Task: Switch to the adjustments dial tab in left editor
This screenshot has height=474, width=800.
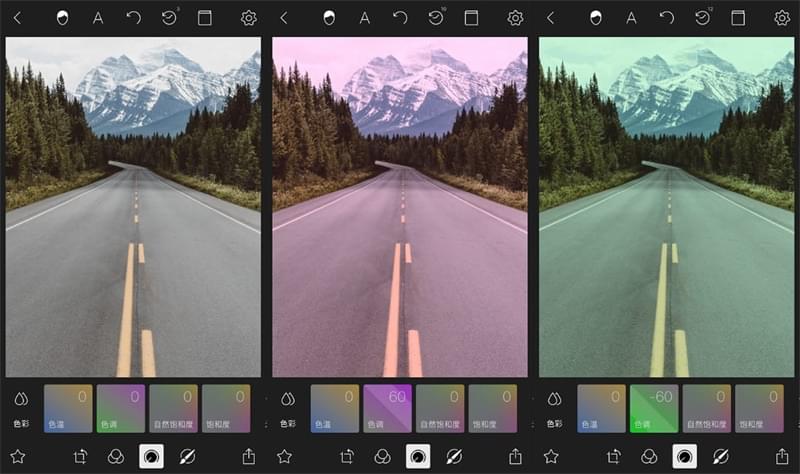Action: click(151, 456)
